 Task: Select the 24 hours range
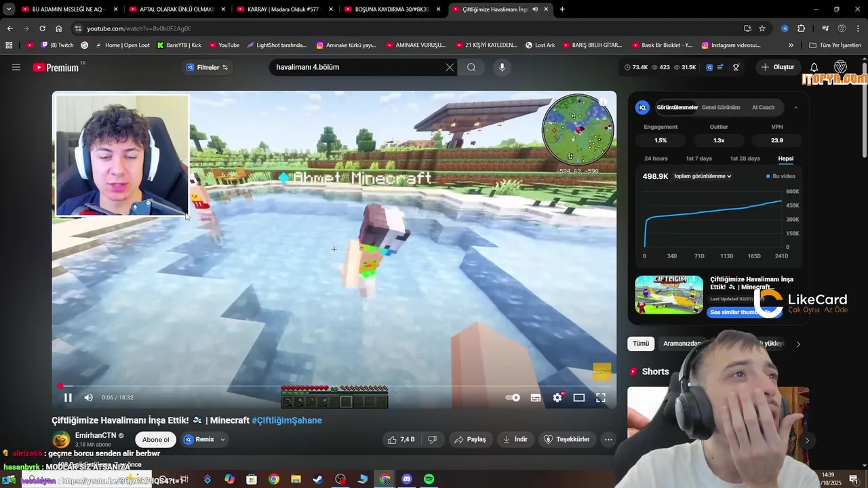tap(656, 159)
